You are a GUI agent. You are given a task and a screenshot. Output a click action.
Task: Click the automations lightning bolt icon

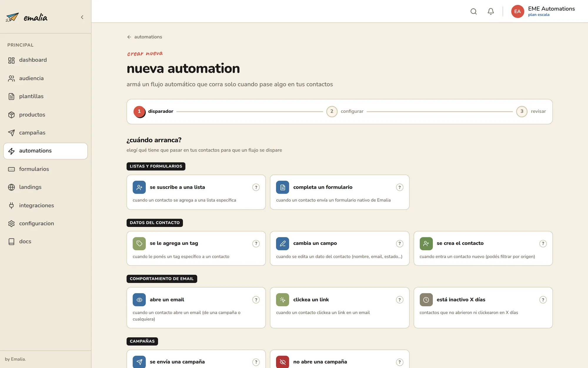[x=11, y=151]
